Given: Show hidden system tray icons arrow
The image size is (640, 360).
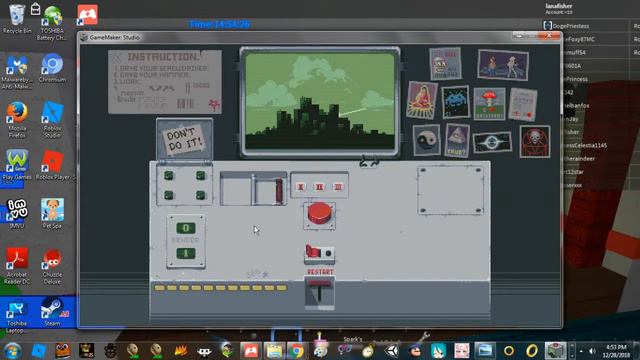Looking at the screenshot, I should click(581, 351).
